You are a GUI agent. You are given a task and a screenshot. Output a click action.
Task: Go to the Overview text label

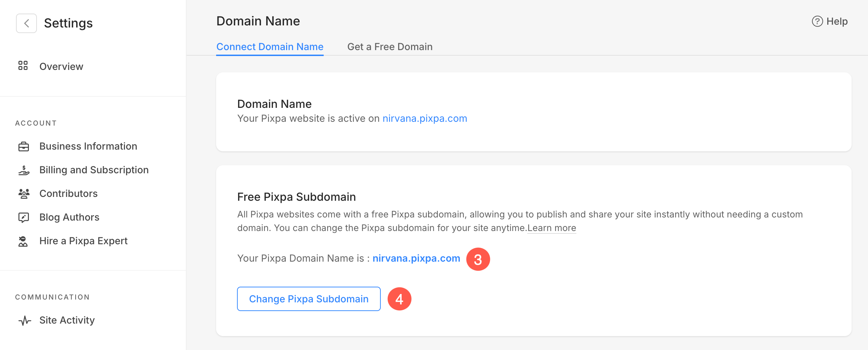pyautogui.click(x=61, y=66)
